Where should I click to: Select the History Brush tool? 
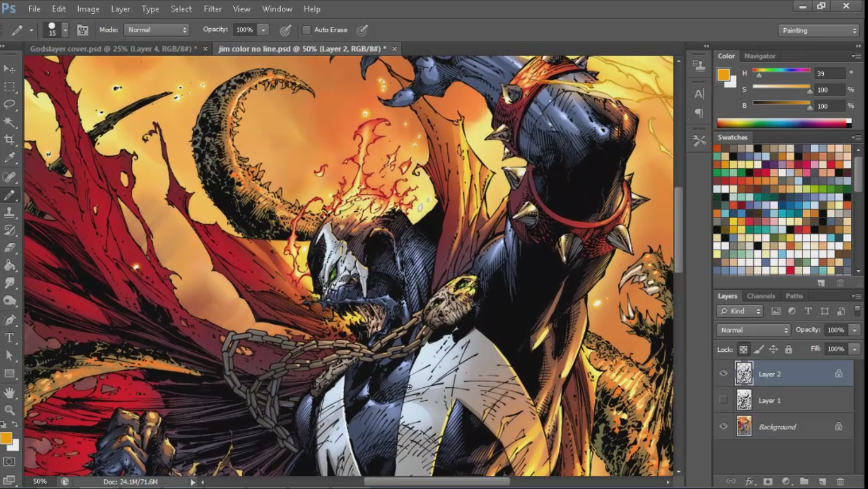coord(10,231)
